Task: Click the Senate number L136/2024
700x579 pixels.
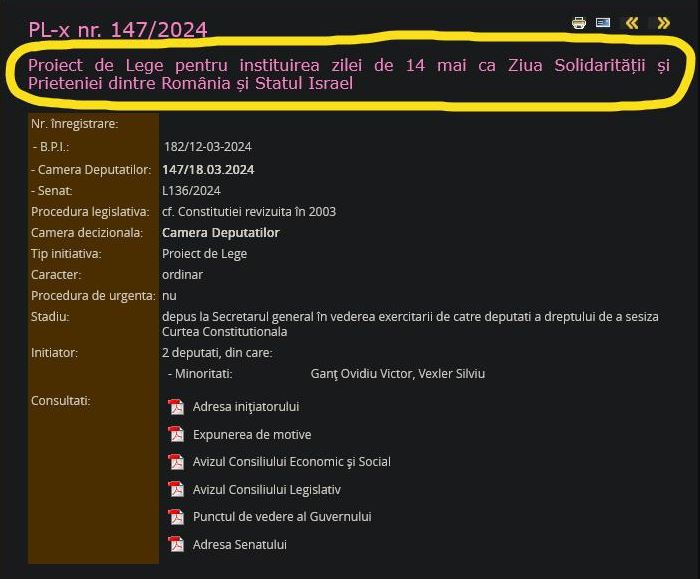Action: click(x=191, y=190)
